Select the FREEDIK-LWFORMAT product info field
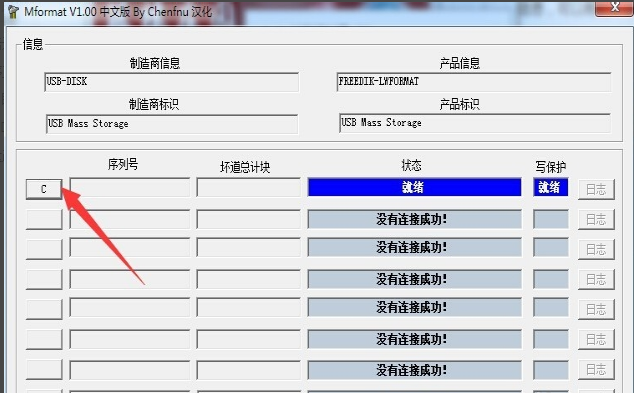 [x=473, y=82]
